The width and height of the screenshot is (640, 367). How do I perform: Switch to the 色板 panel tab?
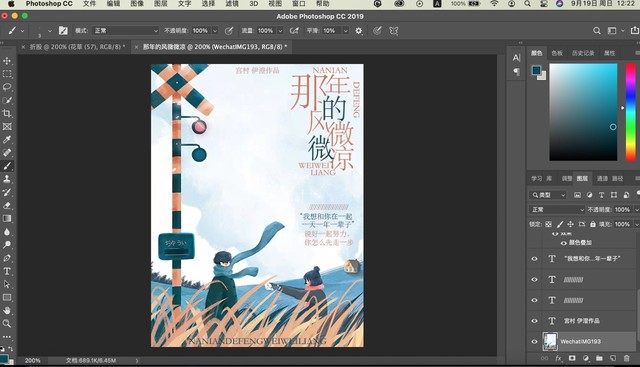557,53
